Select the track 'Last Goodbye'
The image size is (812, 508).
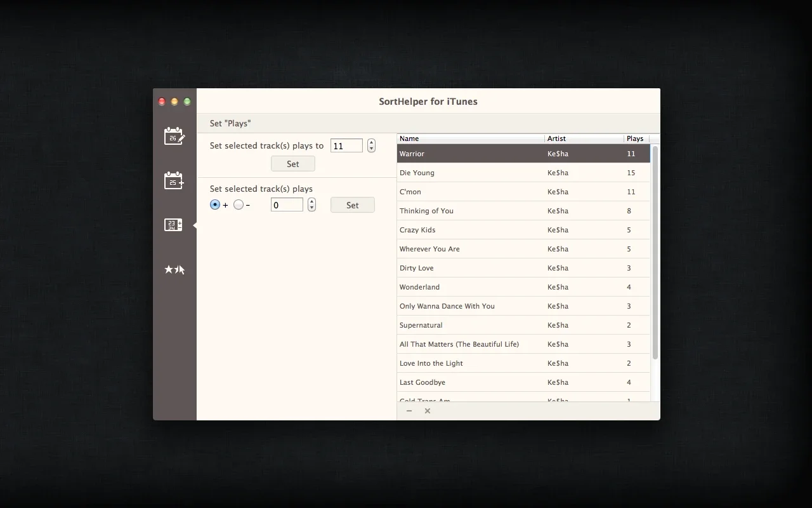523,382
